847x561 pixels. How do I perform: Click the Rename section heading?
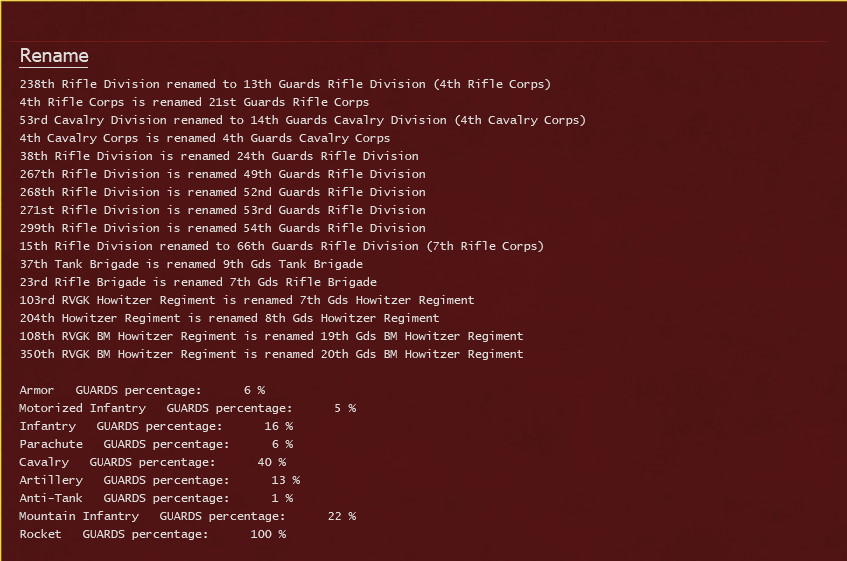click(x=54, y=56)
